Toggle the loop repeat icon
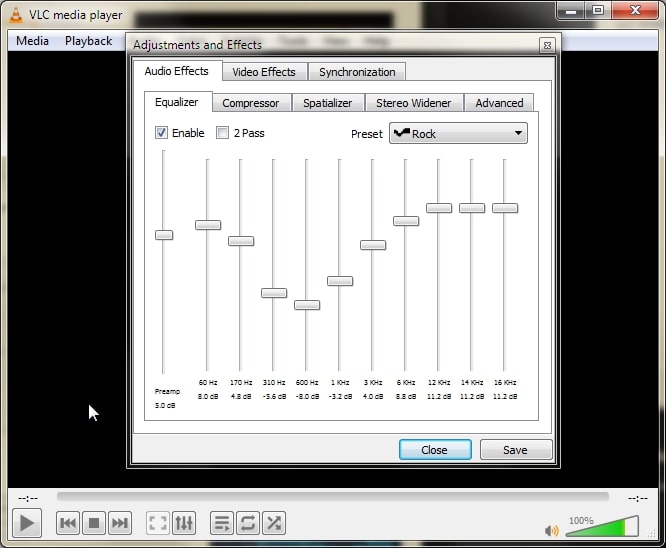The image size is (666, 548). tap(248, 523)
